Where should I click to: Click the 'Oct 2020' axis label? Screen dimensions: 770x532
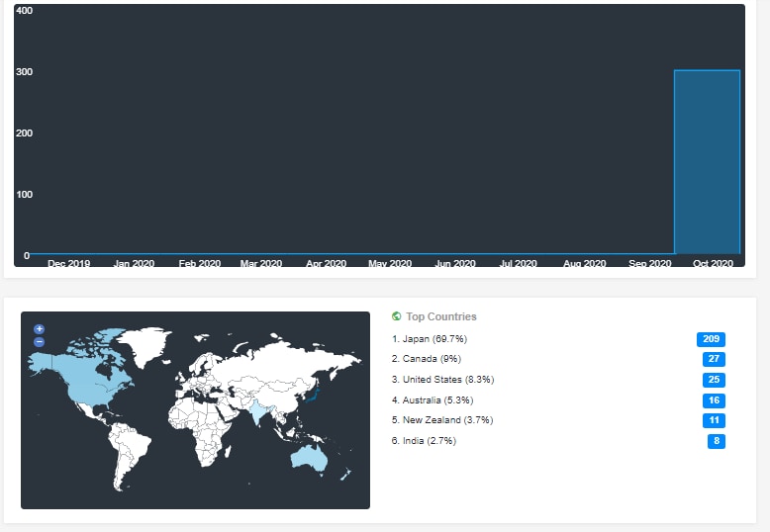click(713, 263)
